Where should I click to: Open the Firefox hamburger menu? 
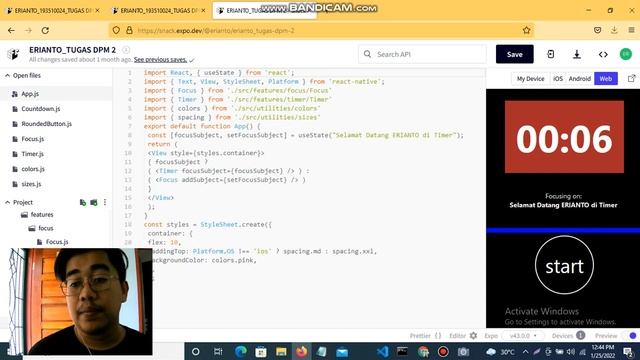[x=631, y=30]
